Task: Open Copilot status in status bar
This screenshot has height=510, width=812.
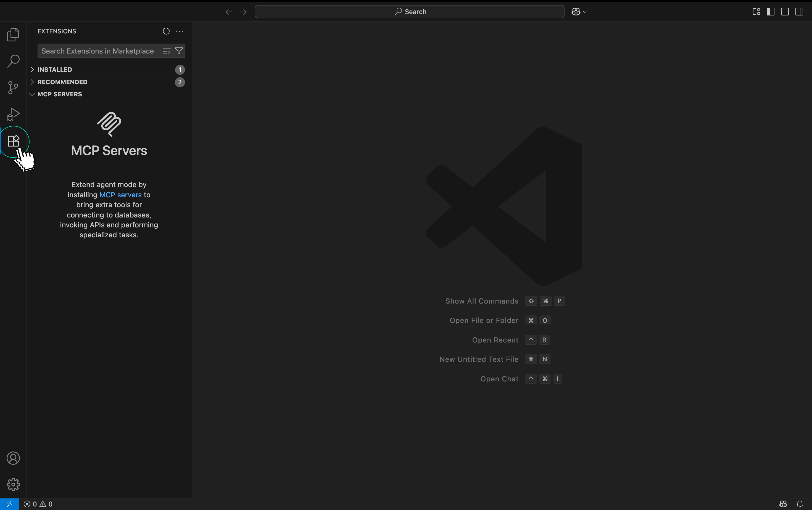Action: click(783, 504)
